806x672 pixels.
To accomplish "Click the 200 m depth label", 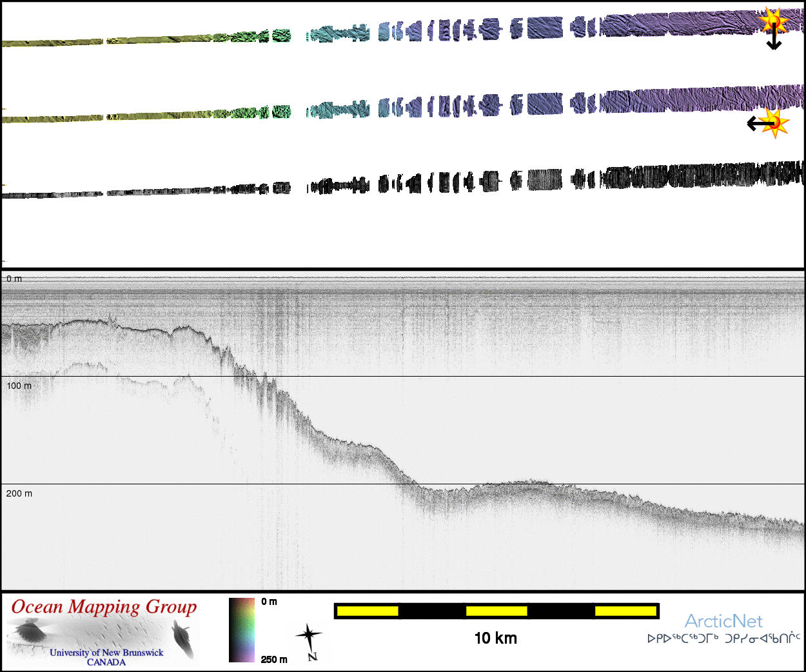I will [19, 493].
